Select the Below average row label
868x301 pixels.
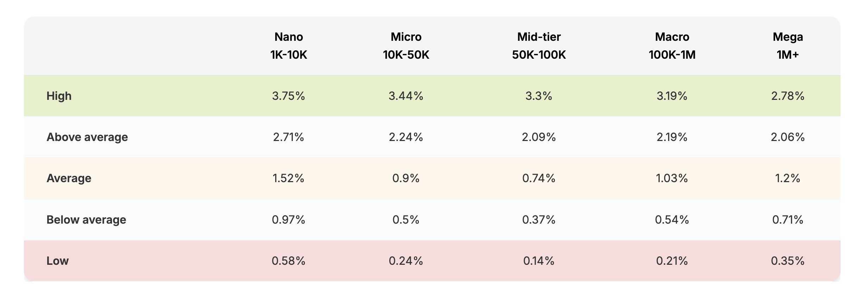coord(86,220)
